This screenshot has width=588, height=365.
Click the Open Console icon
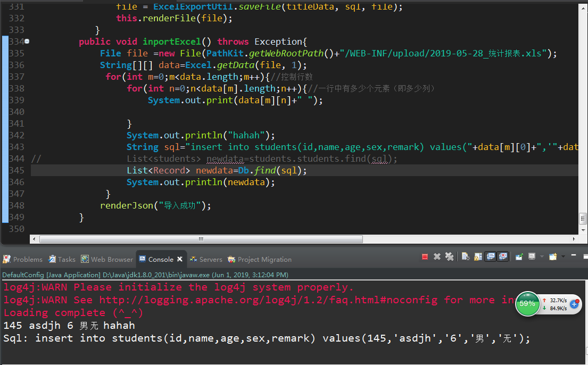pyautogui.click(x=552, y=256)
